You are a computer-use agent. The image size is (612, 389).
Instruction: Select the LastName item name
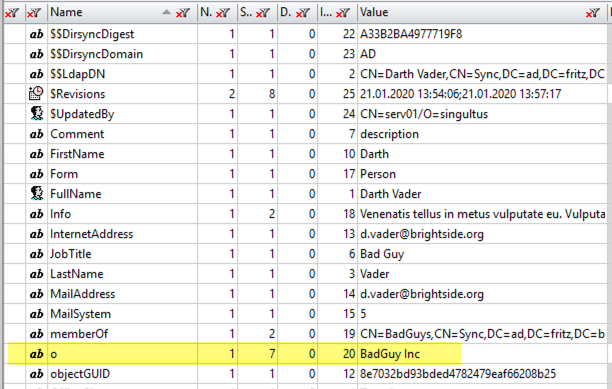77,274
